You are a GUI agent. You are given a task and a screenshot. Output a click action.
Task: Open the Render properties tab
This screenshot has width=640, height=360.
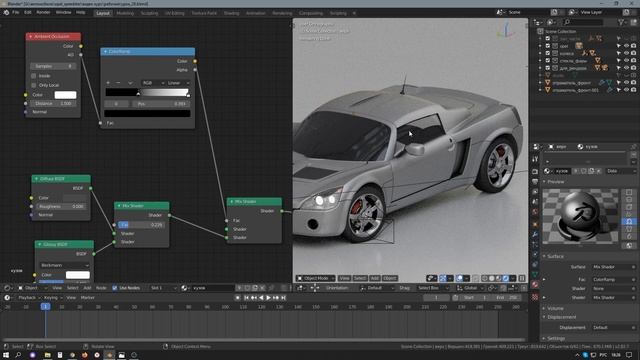535,171
